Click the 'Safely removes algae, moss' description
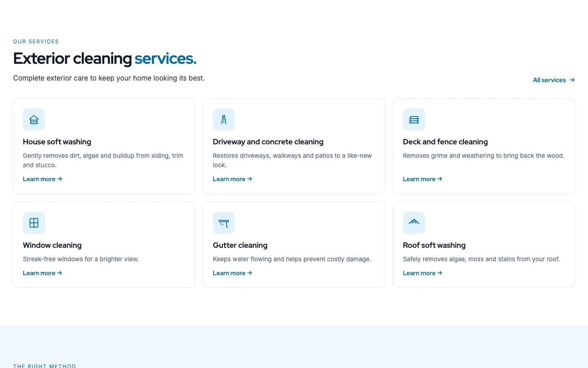Image resolution: width=588 pixels, height=368 pixels. (x=481, y=259)
